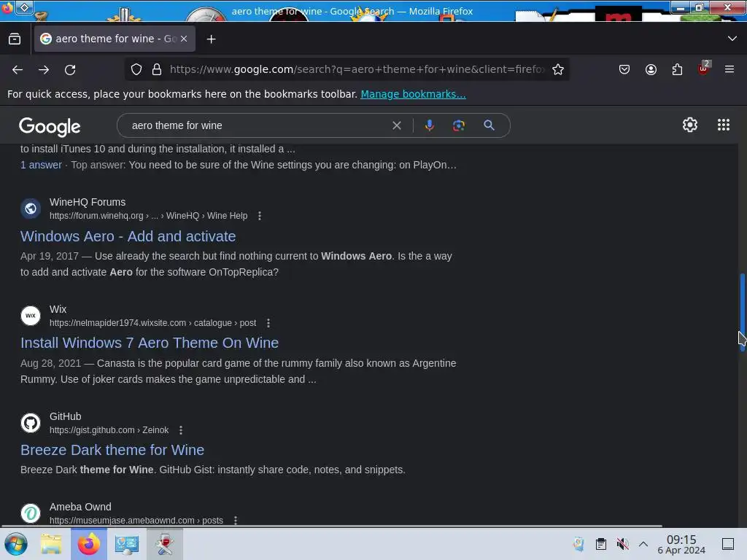Submit search with magnifier icon

click(x=489, y=125)
